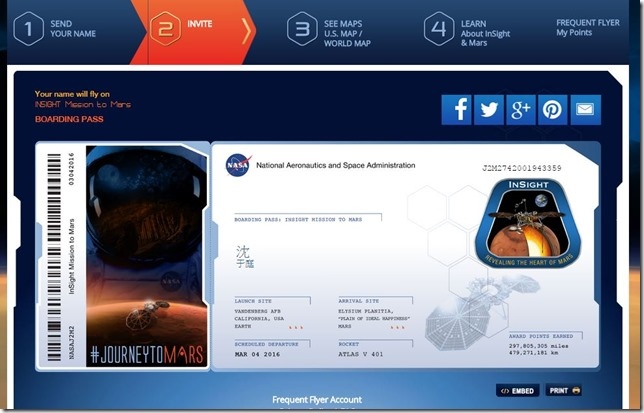Select step 4 hexagon icon
Image resolution: width=644 pixels, height=413 pixels.
pos(439,29)
